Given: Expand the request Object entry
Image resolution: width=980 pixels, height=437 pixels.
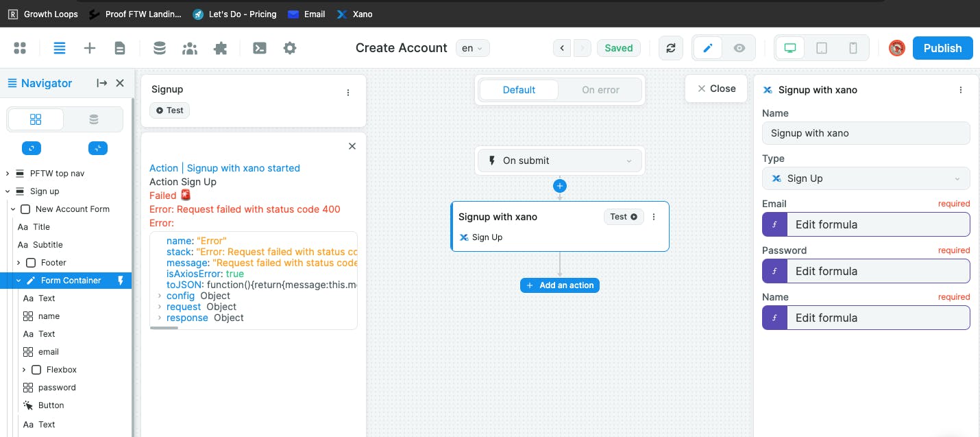Looking at the screenshot, I should (160, 307).
